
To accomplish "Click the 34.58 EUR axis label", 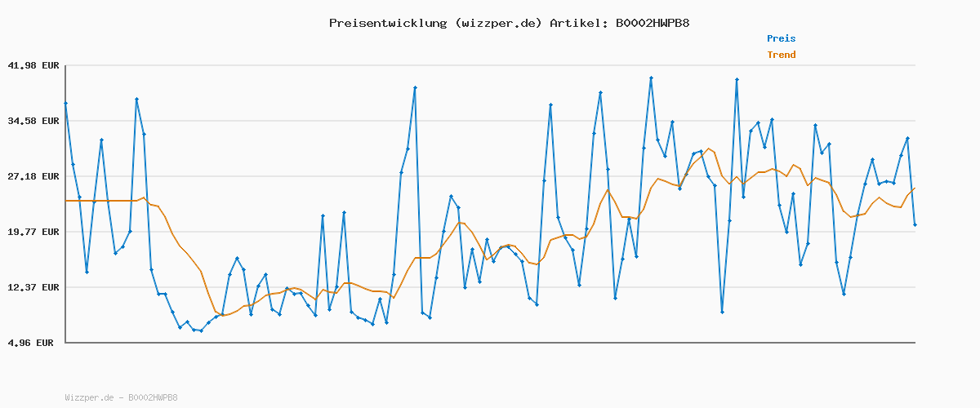I will click(x=33, y=121).
